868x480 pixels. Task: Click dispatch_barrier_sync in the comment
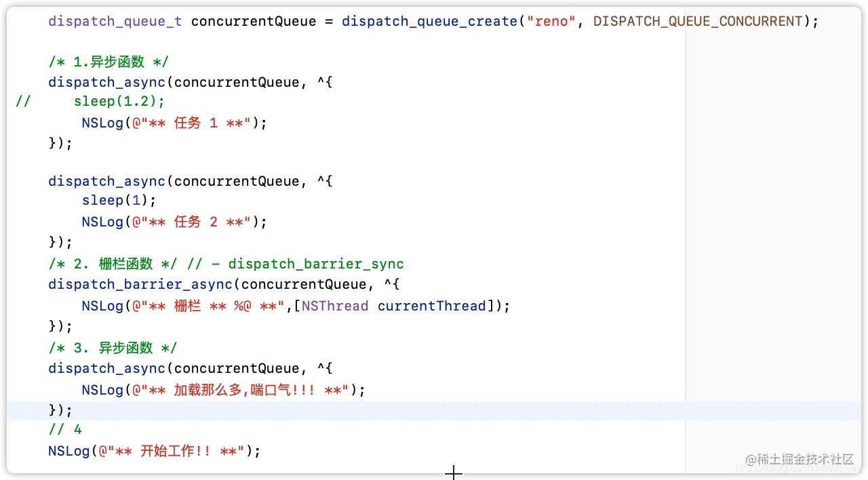click(x=317, y=264)
